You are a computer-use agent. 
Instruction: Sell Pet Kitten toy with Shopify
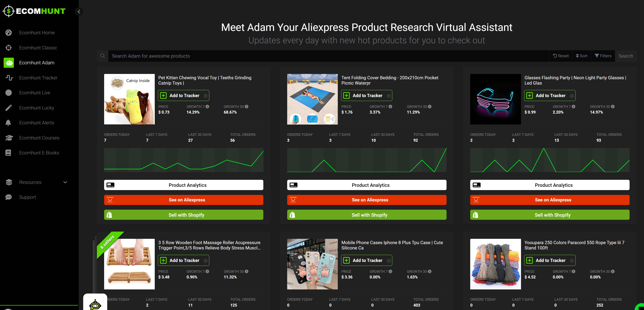[x=184, y=215]
